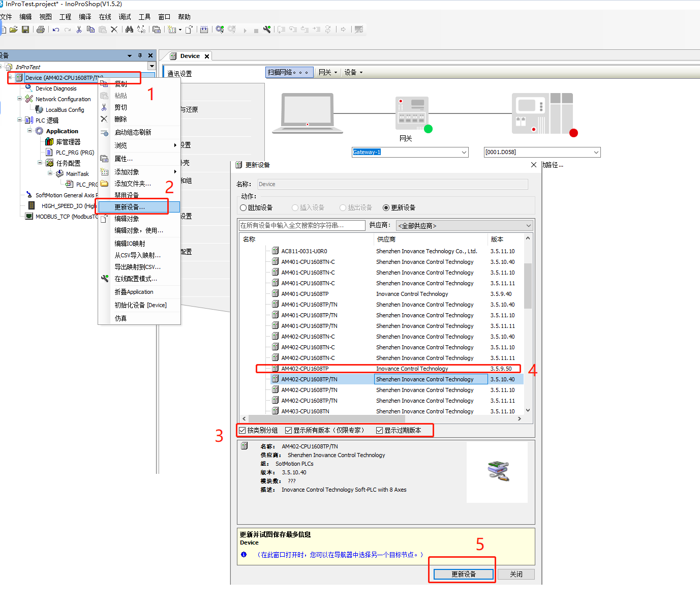Open the 工具 menu
The height and width of the screenshot is (603, 700).
coord(144,16)
